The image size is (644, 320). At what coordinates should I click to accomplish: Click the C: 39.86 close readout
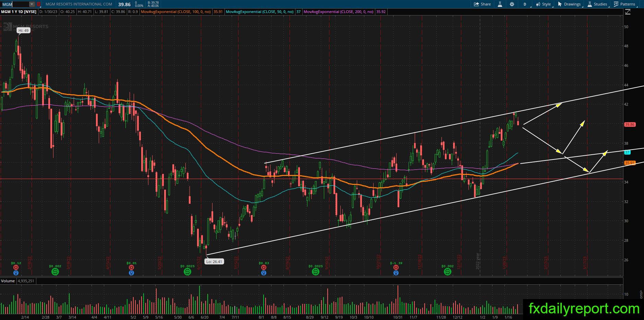click(118, 12)
